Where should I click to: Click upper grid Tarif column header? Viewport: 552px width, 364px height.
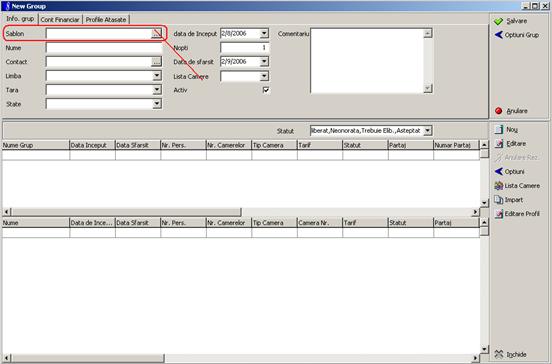(320, 145)
